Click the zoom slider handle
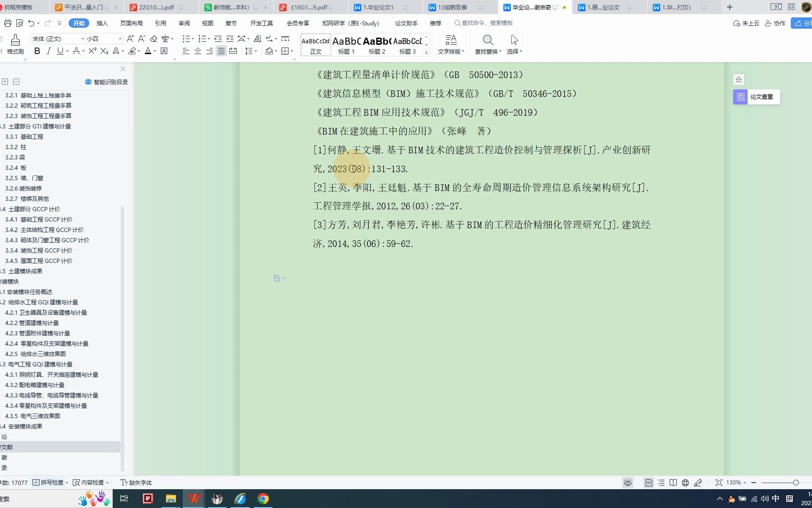The width and height of the screenshot is (812, 508). [796, 483]
